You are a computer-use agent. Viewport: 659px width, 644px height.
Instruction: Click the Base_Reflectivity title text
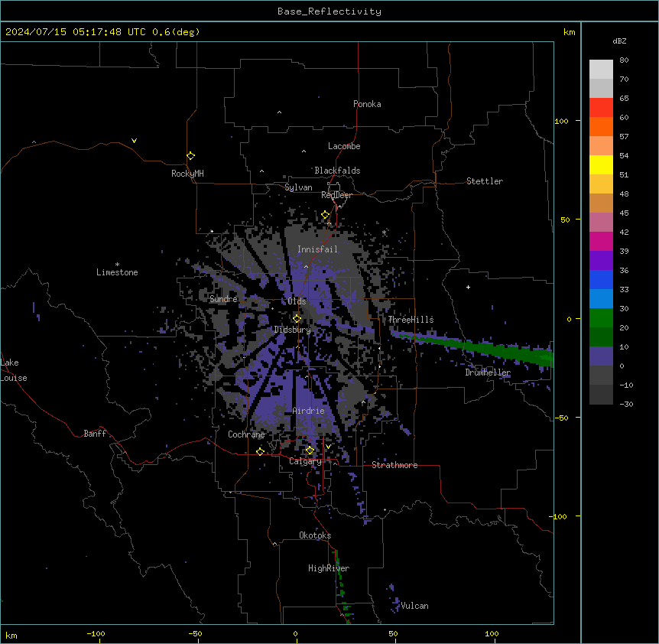329,11
